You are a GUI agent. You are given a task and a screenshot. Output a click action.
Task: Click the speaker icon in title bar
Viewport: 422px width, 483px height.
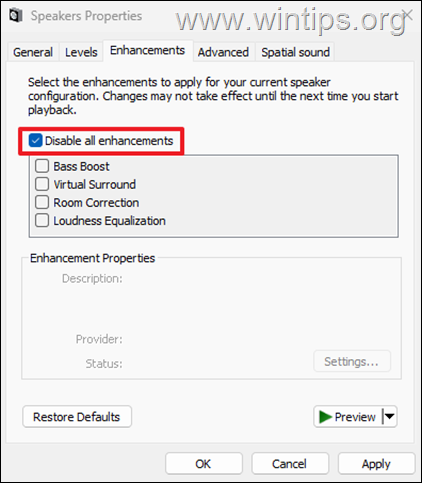click(16, 16)
